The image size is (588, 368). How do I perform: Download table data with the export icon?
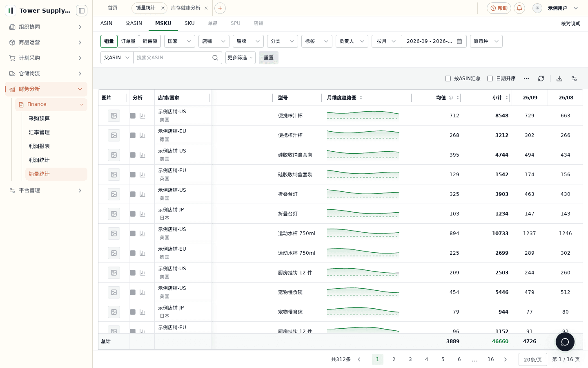click(559, 79)
